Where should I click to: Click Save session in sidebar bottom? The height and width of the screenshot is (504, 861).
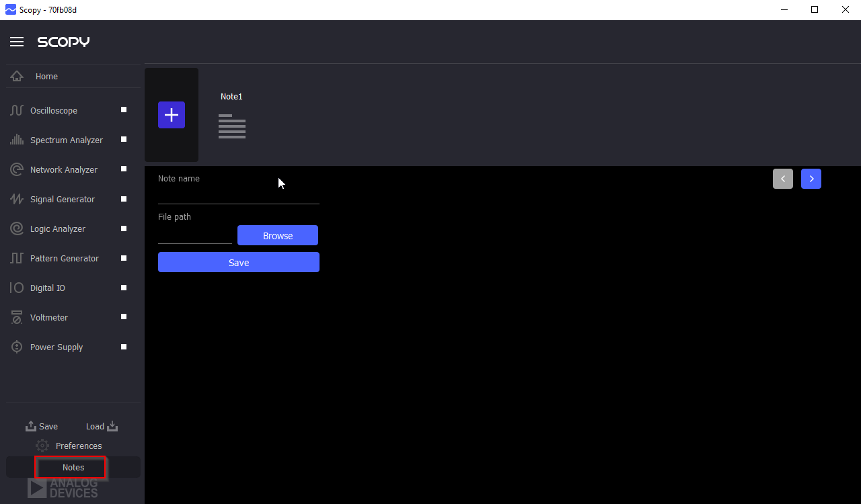pos(42,426)
